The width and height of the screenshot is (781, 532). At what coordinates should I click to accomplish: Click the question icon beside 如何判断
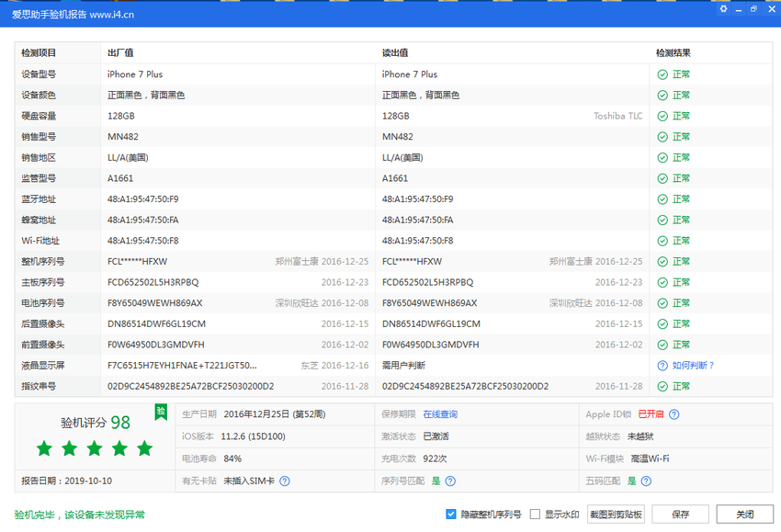pos(662,366)
